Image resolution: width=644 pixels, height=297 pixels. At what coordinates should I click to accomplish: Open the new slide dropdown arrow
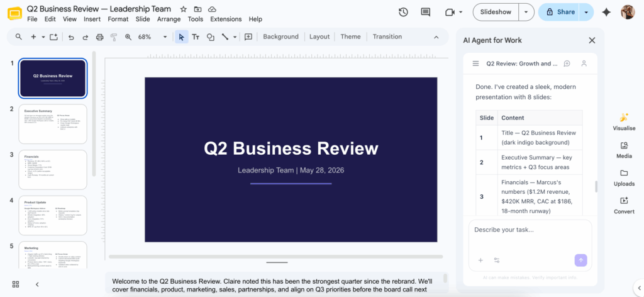[x=43, y=37]
